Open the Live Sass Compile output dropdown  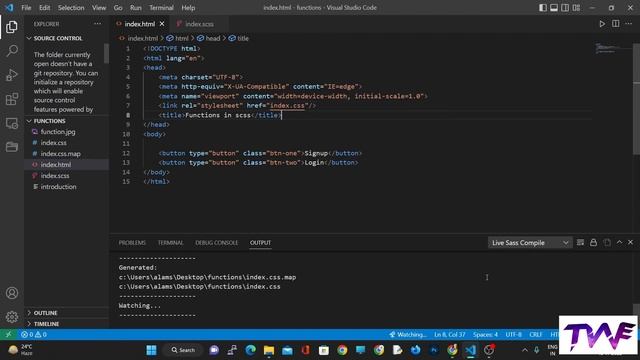point(530,242)
